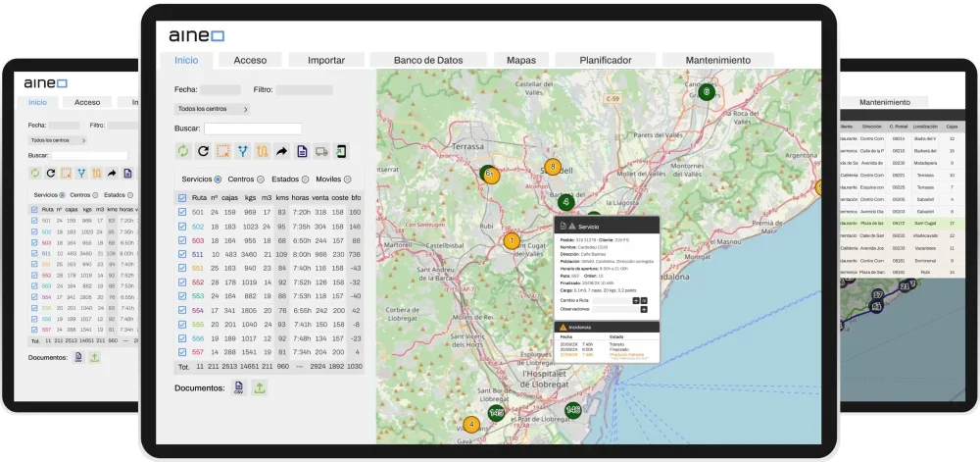Click orange map marker 4 near Viladecans
The width and height of the screenshot is (980, 462).
[471, 425]
